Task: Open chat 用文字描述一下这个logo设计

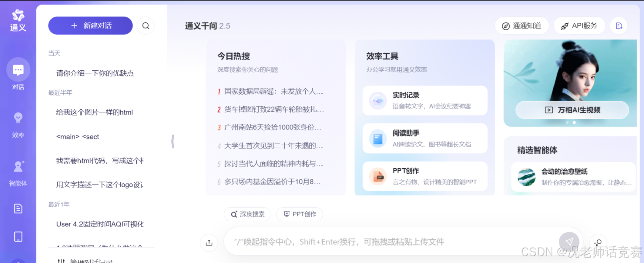Action: coord(100,185)
